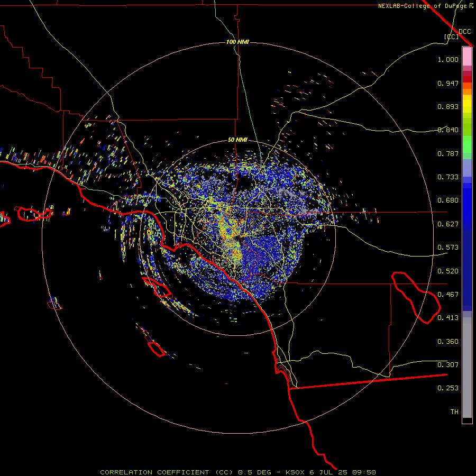
Task: Click the 1.000 legend value
Action: coord(448,59)
